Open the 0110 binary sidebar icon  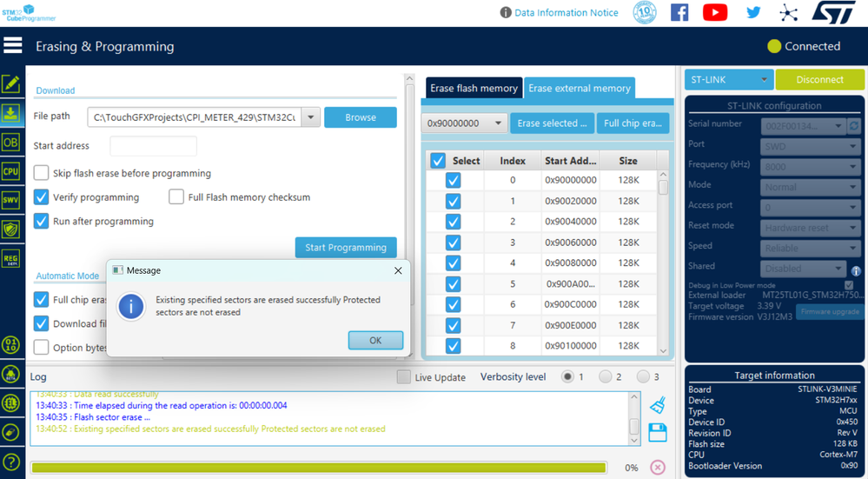pos(11,345)
